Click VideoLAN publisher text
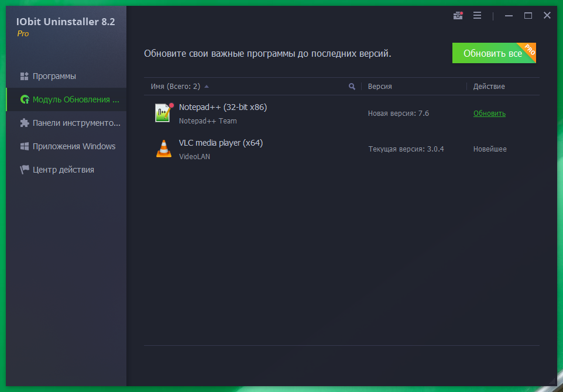 pos(195,157)
